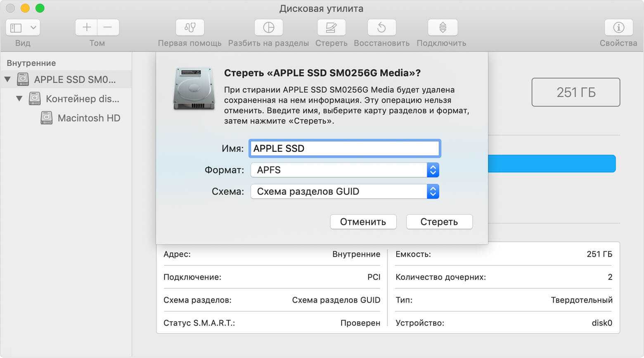Select Macintosh HD volume in sidebar
Image resolution: width=644 pixels, height=358 pixels.
(88, 118)
